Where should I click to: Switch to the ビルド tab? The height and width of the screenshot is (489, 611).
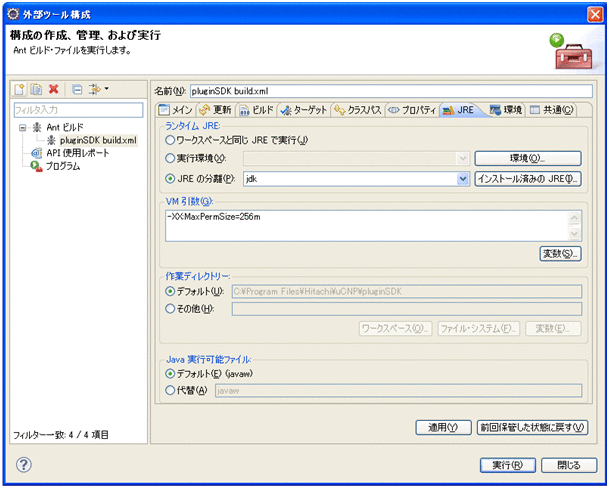tap(256, 110)
